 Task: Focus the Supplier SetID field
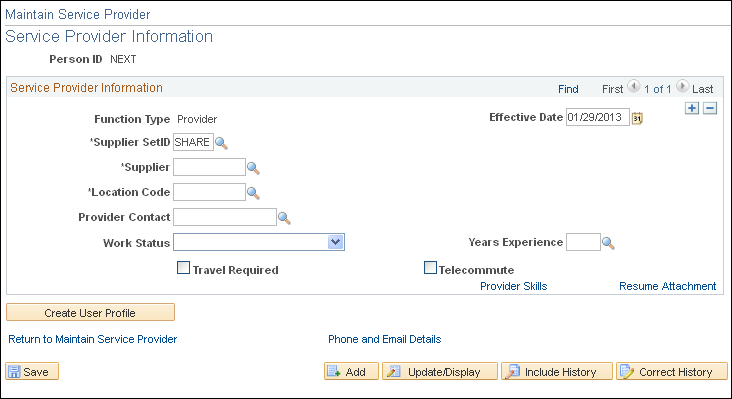coord(193,142)
